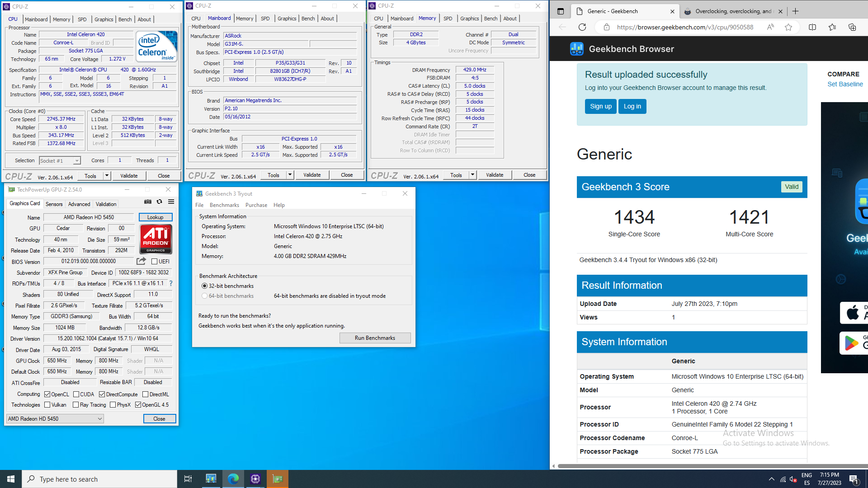Switch to the GPU-Z Sensors tab
The width and height of the screenshot is (868, 488).
pyautogui.click(x=54, y=204)
